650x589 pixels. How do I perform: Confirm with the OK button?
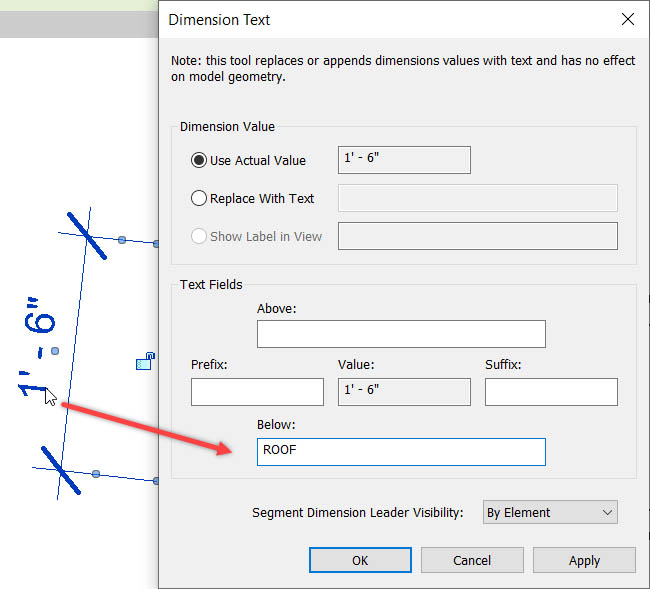(360, 560)
